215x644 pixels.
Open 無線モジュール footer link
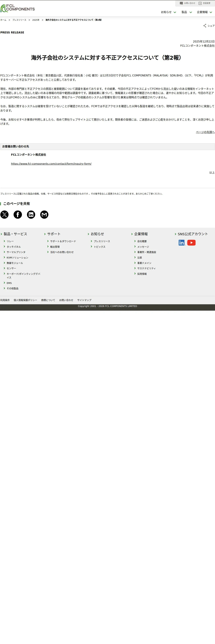15,263
